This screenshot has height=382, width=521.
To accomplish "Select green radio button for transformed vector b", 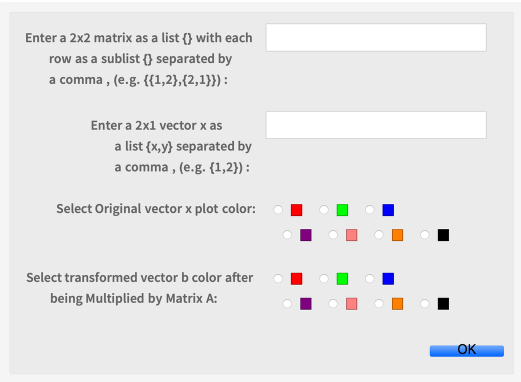I will (324, 278).
